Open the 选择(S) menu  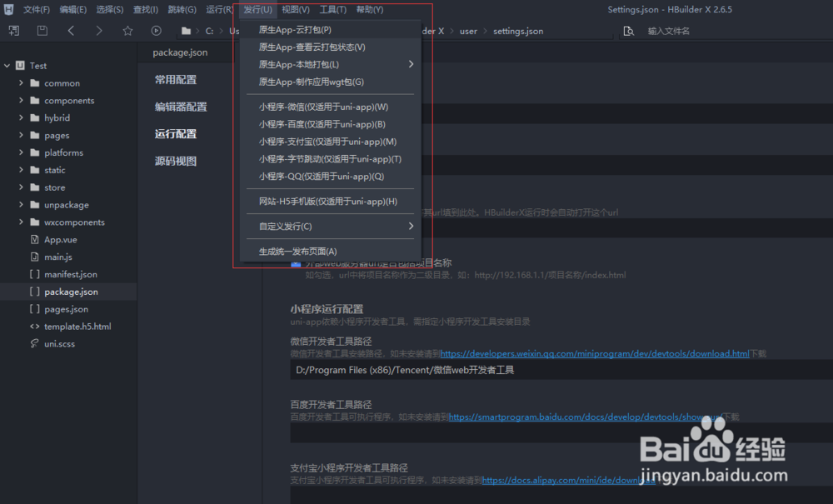[x=109, y=9]
